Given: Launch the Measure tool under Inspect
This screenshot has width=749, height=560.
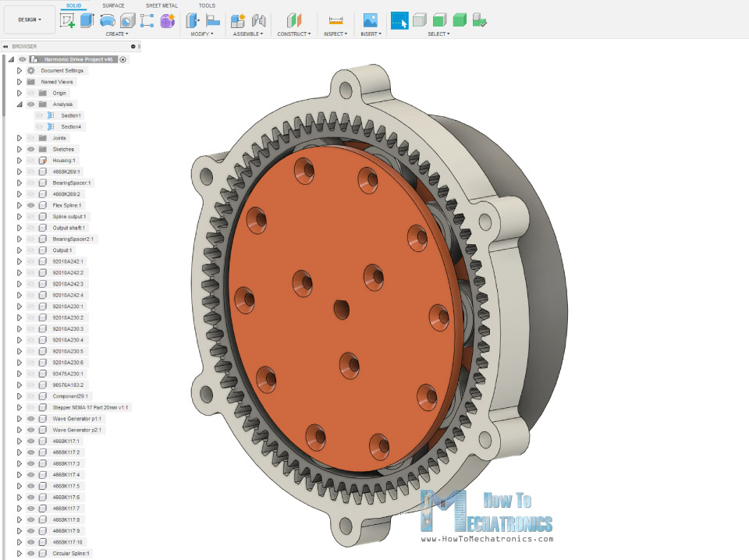Looking at the screenshot, I should click(x=334, y=19).
